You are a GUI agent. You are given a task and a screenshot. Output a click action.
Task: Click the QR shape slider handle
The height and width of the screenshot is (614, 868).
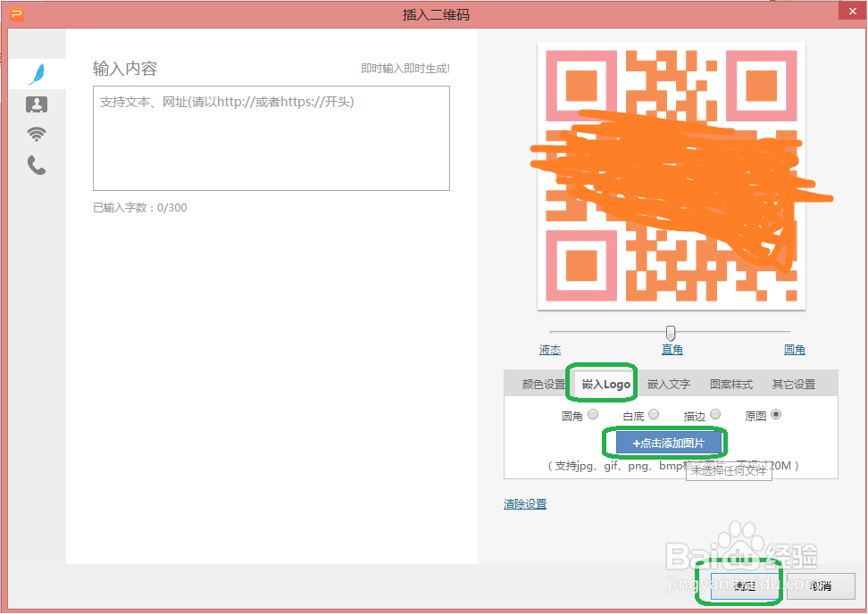[671, 333]
